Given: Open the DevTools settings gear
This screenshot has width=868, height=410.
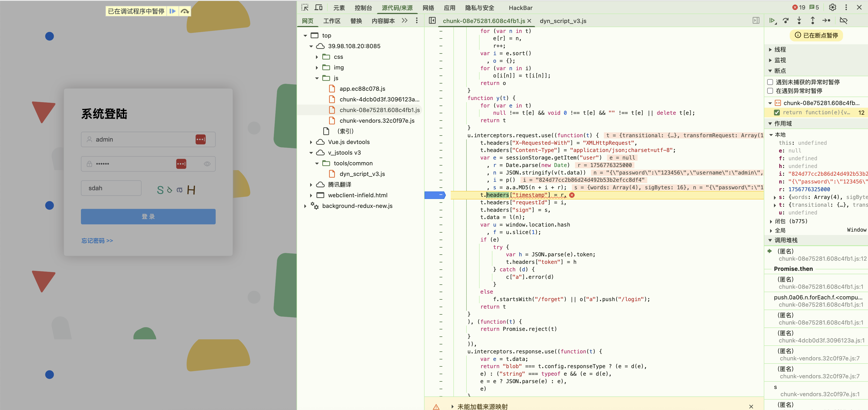Looking at the screenshot, I should coord(832,8).
